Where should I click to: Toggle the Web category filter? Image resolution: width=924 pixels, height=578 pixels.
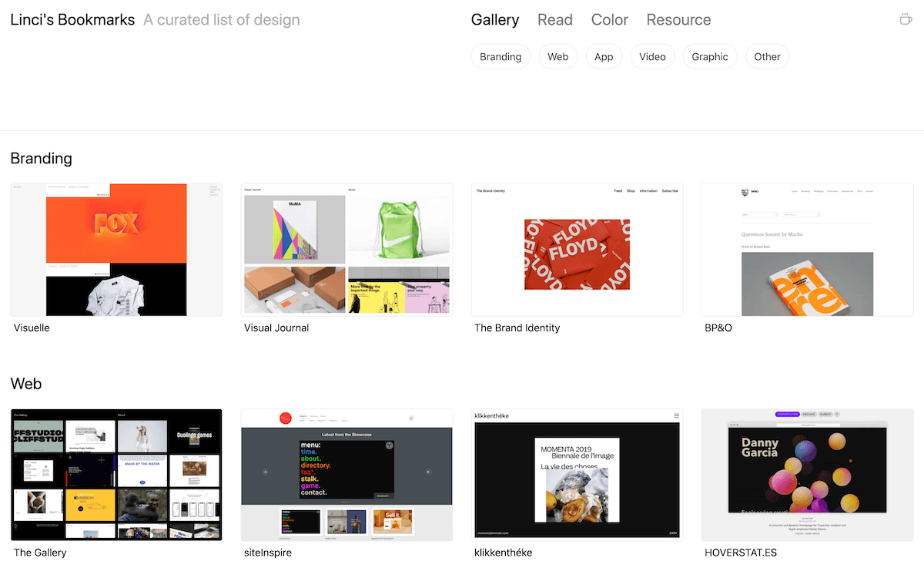(557, 56)
